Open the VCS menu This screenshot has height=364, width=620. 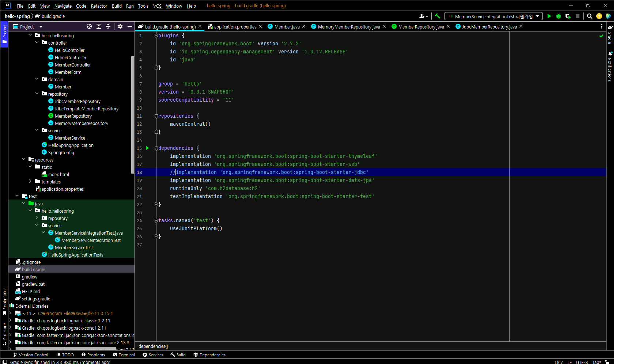pos(157,6)
